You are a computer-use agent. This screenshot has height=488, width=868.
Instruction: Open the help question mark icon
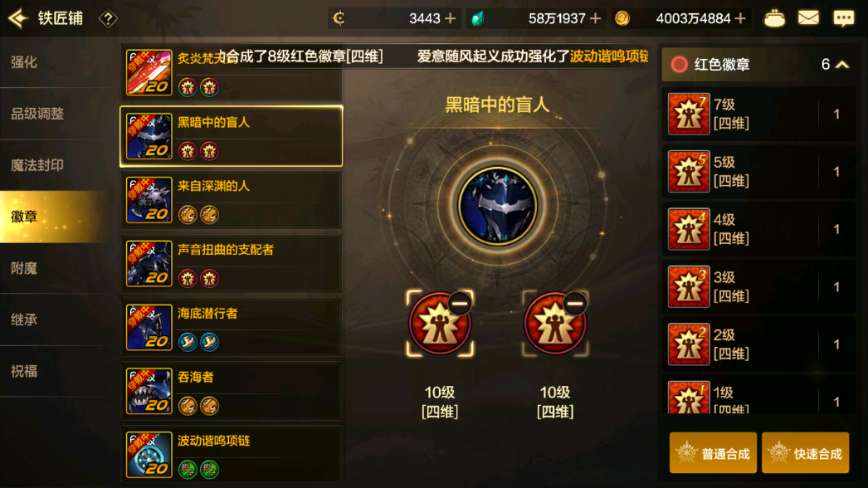(108, 19)
